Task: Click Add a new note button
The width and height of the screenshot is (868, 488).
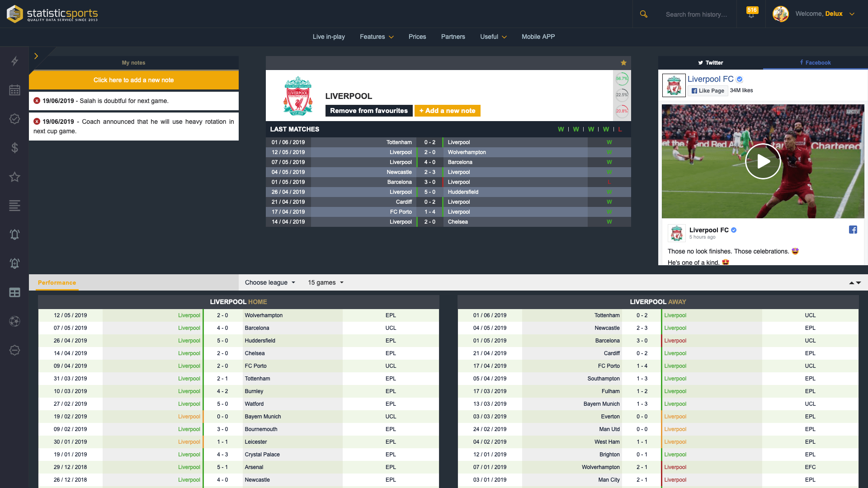Action: pos(448,111)
